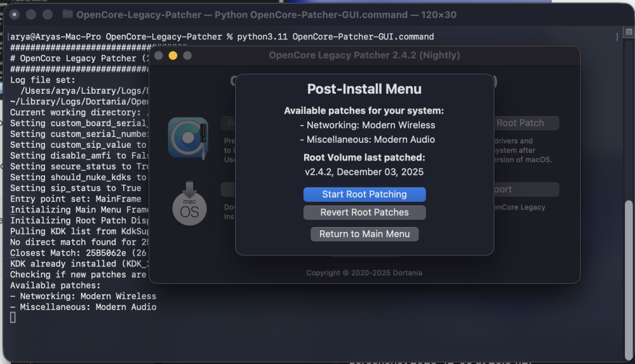Click the 'Root Volume last patched:' label

(x=364, y=157)
